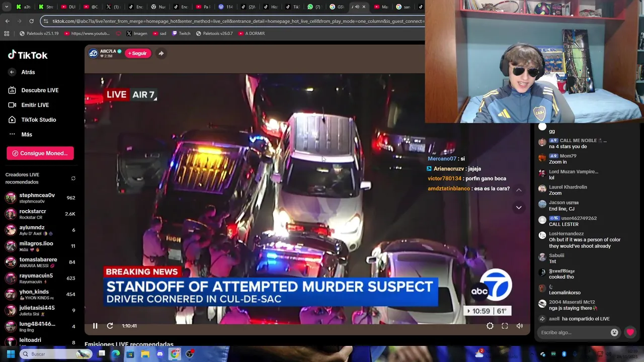
Task: Follow ABC7LA with the Seguir button
Action: 137,53
